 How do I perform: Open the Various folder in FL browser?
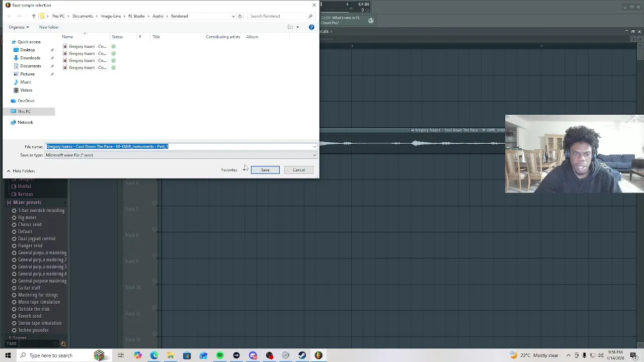coord(25,194)
